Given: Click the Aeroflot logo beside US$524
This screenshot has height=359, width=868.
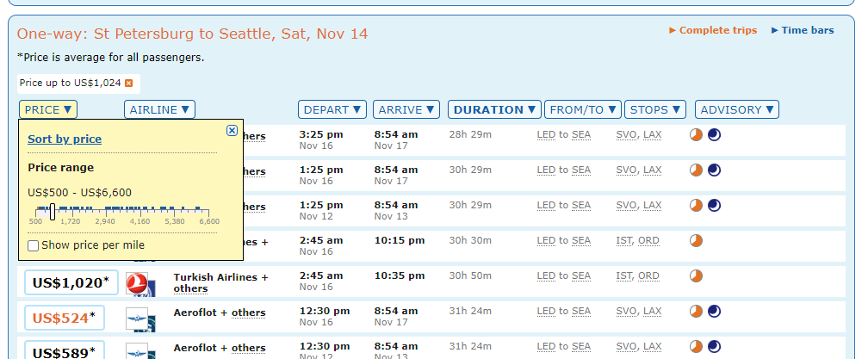Looking at the screenshot, I should [140, 319].
